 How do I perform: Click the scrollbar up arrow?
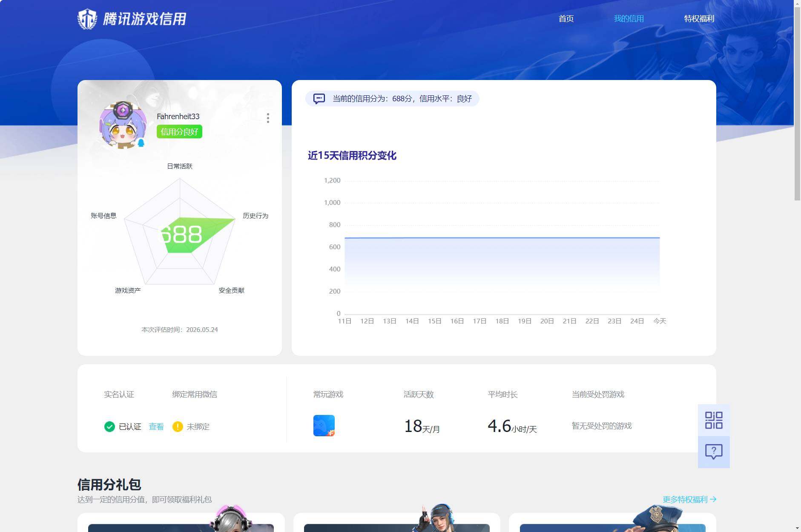(x=797, y=3)
